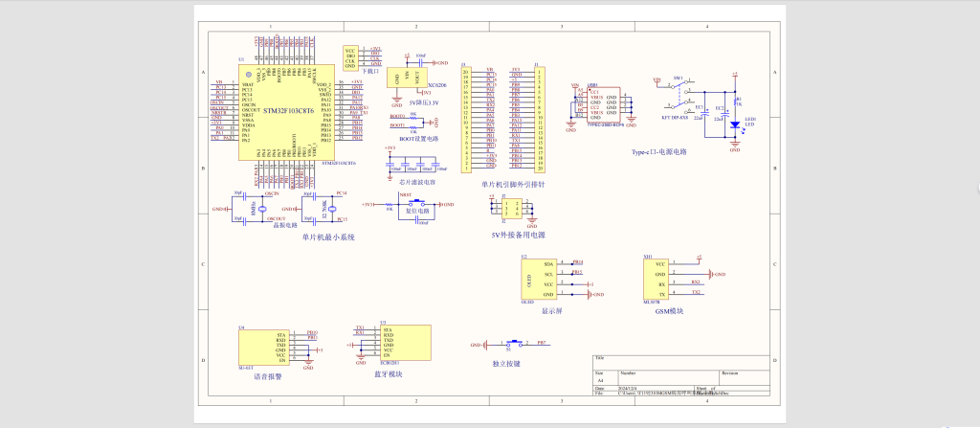Click the title block Revision field
This screenshot has height=428, width=980.
[731, 372]
